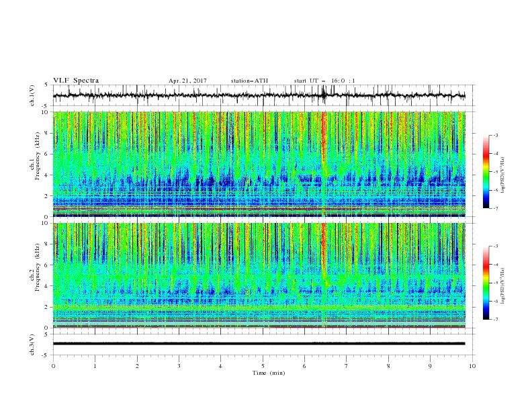Click the '-3' label on ch.1 colorbar
This screenshot has height=411, width=532.
tap(496, 135)
